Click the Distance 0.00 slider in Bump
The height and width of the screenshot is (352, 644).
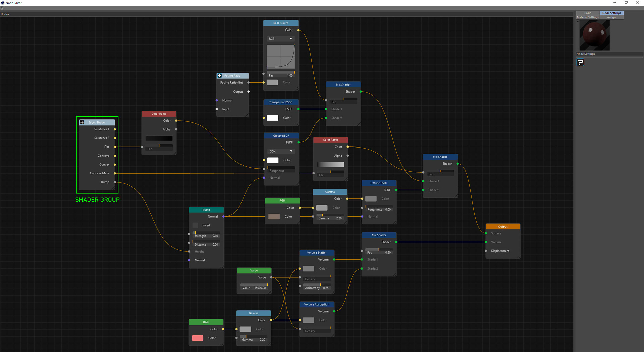pyautogui.click(x=206, y=243)
